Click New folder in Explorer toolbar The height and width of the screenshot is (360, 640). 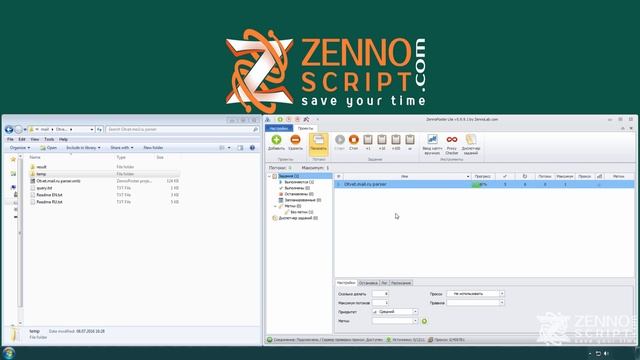(x=153, y=148)
